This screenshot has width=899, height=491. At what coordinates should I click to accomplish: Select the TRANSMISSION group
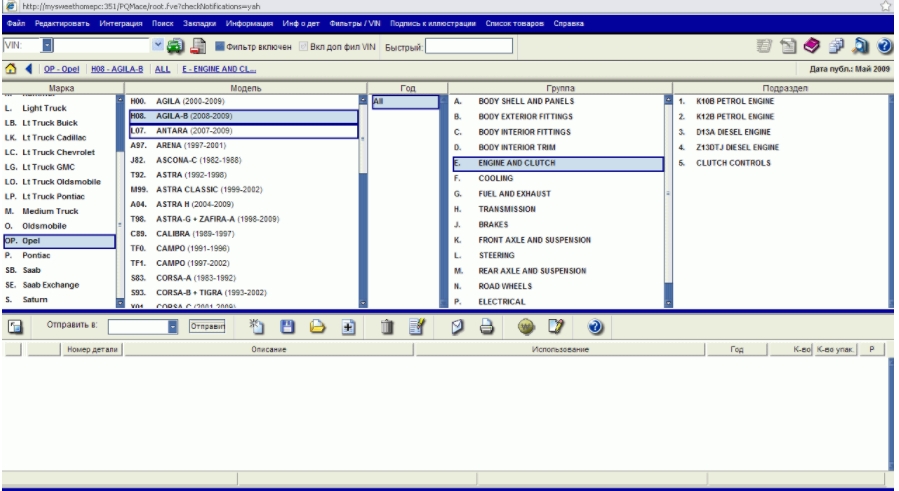tap(558, 209)
